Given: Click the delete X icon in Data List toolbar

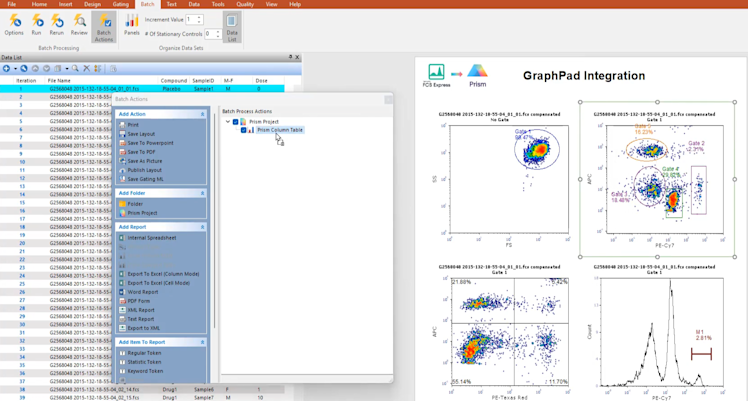Looking at the screenshot, I should pos(86,69).
